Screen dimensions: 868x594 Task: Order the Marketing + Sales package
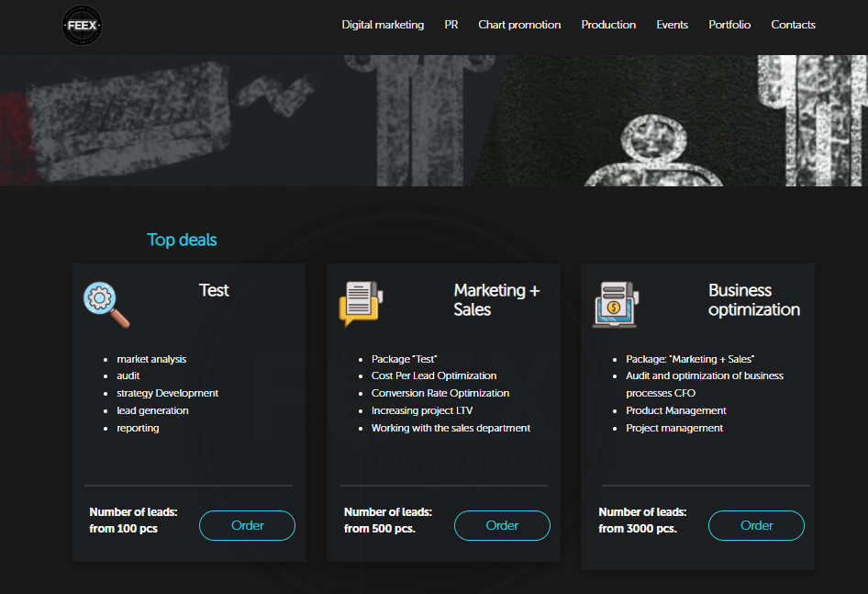tap(502, 525)
